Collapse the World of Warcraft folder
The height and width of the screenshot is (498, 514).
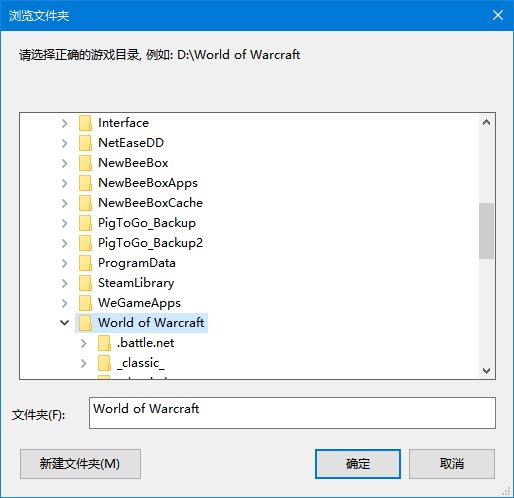click(x=64, y=323)
